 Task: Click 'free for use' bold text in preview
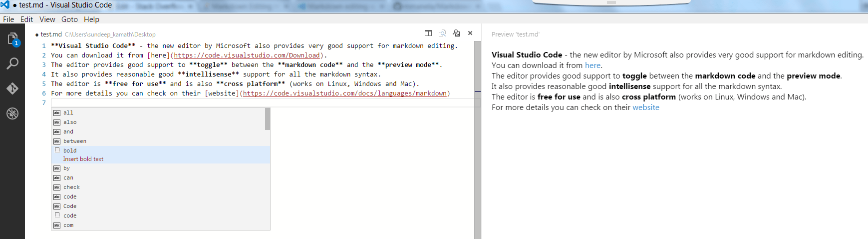click(559, 97)
